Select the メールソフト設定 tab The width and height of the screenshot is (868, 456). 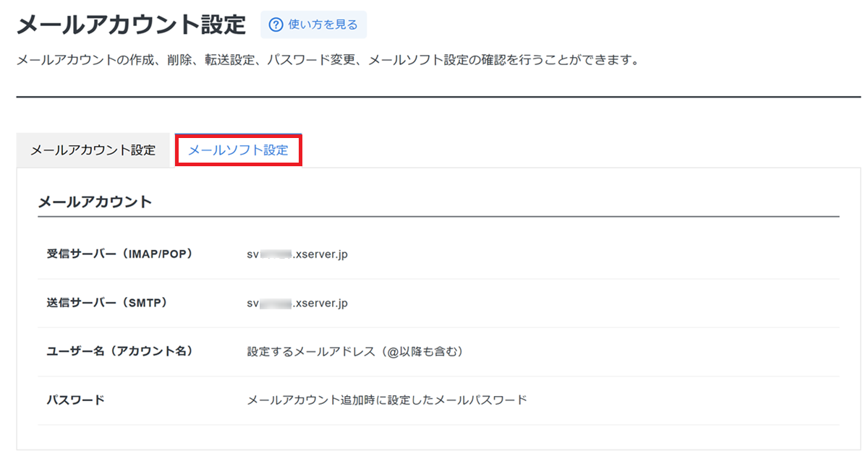point(238,151)
